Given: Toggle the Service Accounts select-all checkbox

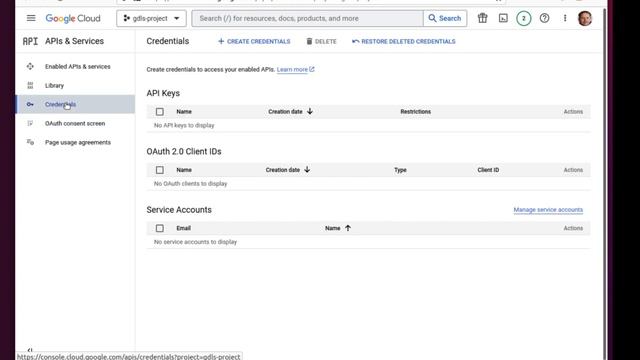Looking at the screenshot, I should [160, 229].
